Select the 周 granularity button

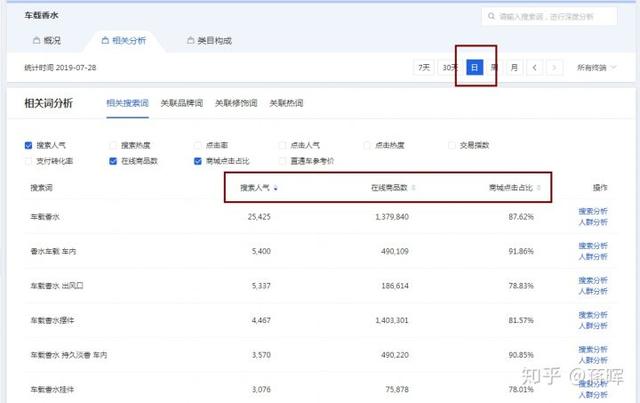pyautogui.click(x=494, y=67)
